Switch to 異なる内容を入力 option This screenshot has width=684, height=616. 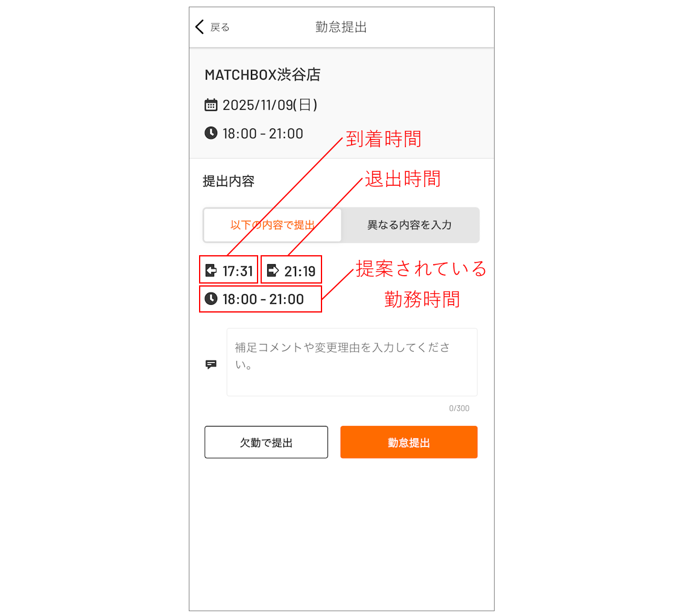coord(410,225)
